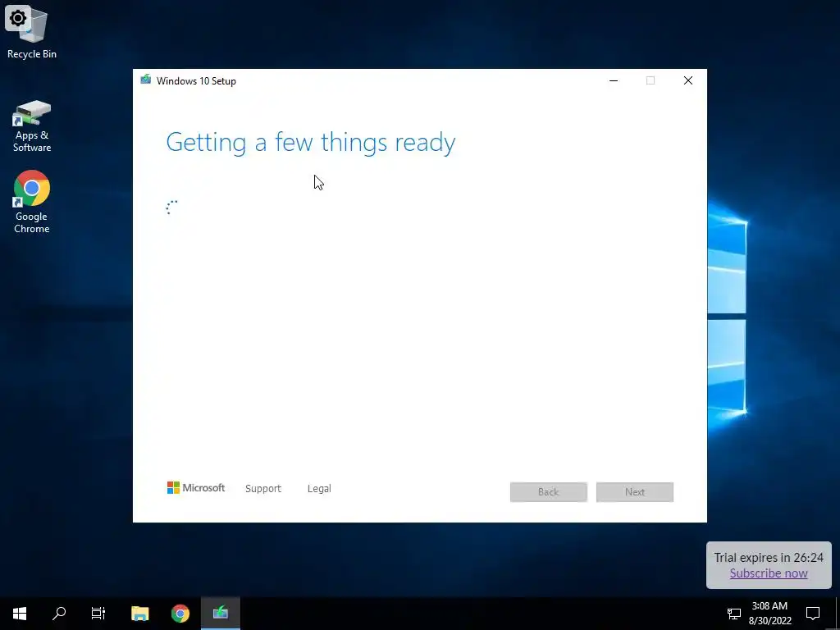Select Windows 10 Setup taskbar button
Screen dimensions: 840x630
coord(220,614)
